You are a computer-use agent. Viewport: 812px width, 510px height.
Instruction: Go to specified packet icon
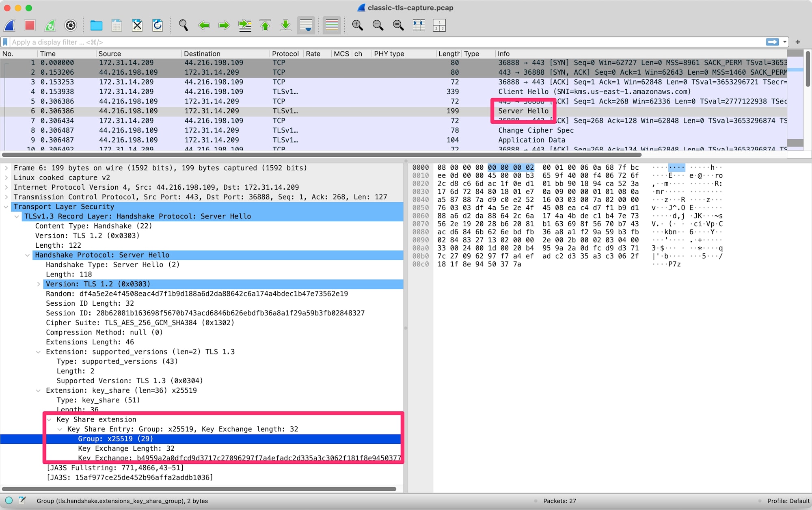[x=245, y=26]
